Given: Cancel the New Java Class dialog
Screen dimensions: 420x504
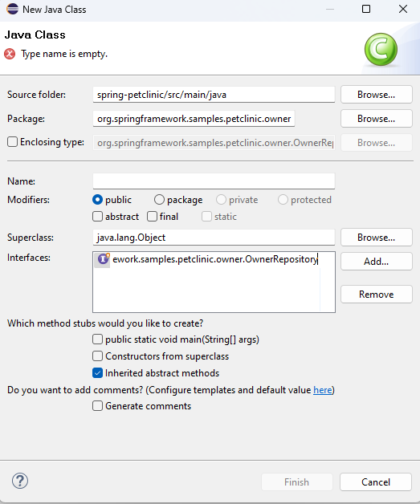Looking at the screenshot, I should click(376, 482).
